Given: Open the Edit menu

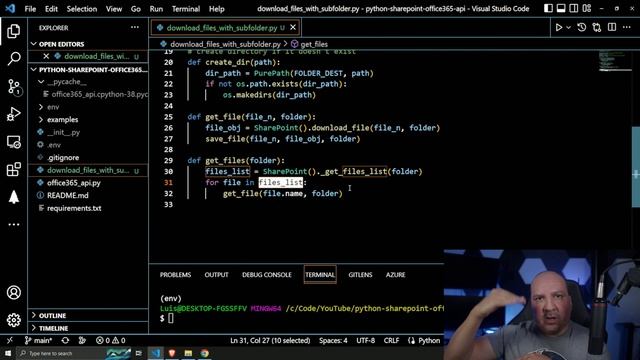Looking at the screenshot, I should point(51,9).
